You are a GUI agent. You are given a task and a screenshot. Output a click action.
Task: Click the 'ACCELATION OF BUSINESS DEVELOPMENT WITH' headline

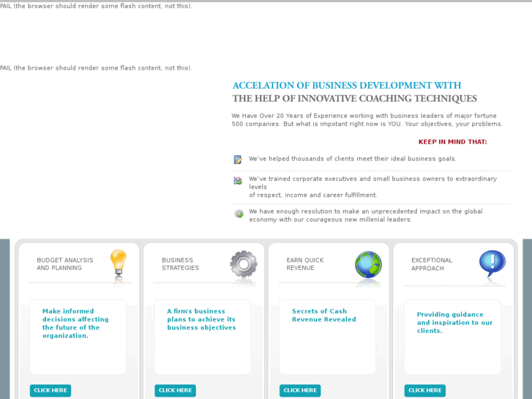tap(347, 85)
